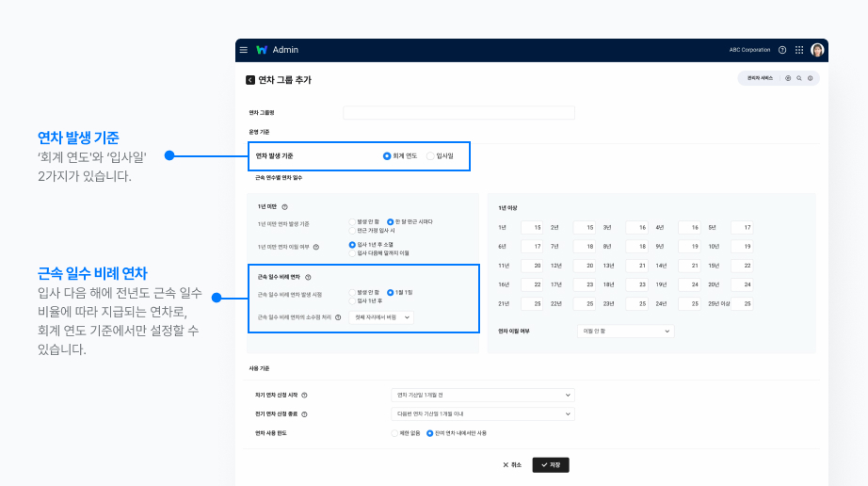
Task: Select 입사 다음해 말까지 이월 radio option
Action: (352, 253)
